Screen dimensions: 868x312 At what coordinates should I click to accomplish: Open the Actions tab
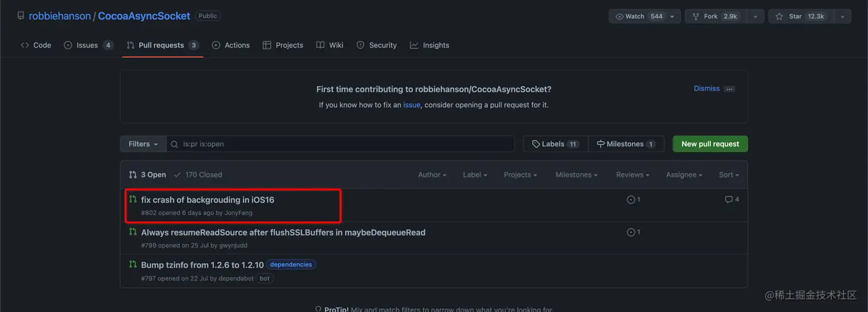tap(231, 45)
